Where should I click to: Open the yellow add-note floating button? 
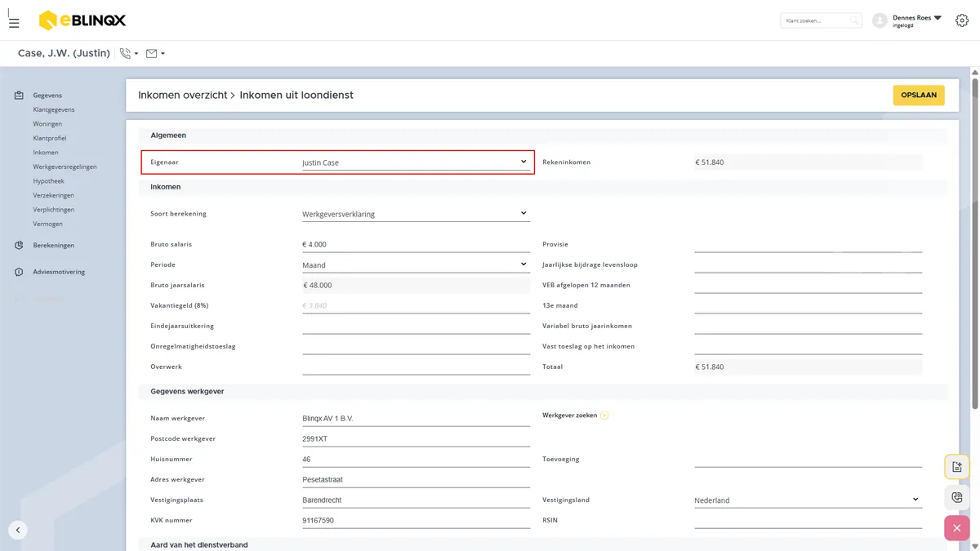[957, 466]
